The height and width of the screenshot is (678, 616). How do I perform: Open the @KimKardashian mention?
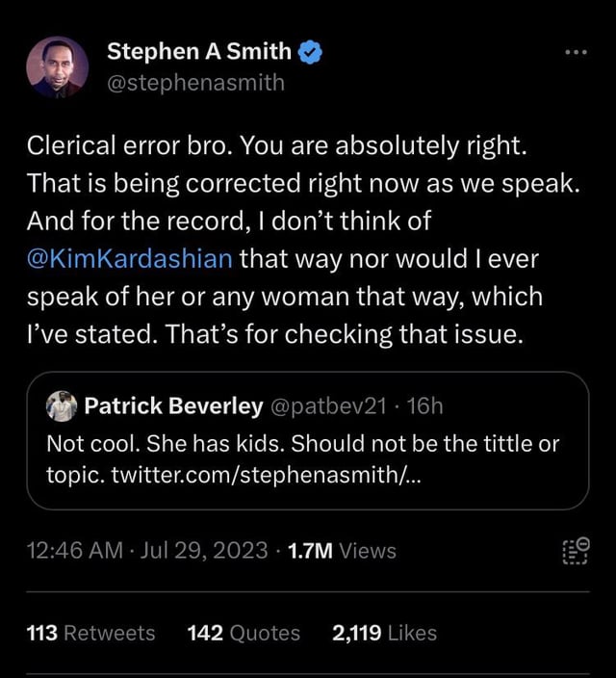pyautogui.click(x=131, y=259)
